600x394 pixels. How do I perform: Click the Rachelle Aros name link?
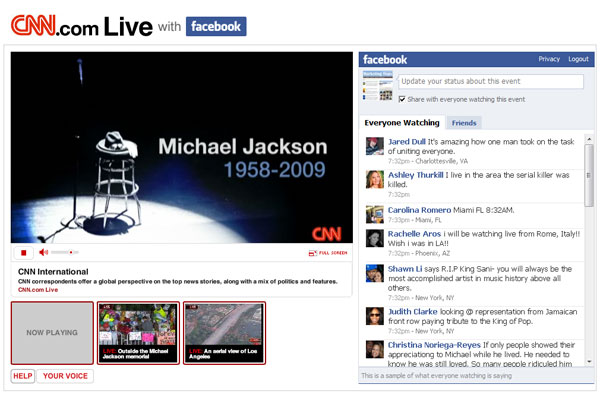coord(414,234)
